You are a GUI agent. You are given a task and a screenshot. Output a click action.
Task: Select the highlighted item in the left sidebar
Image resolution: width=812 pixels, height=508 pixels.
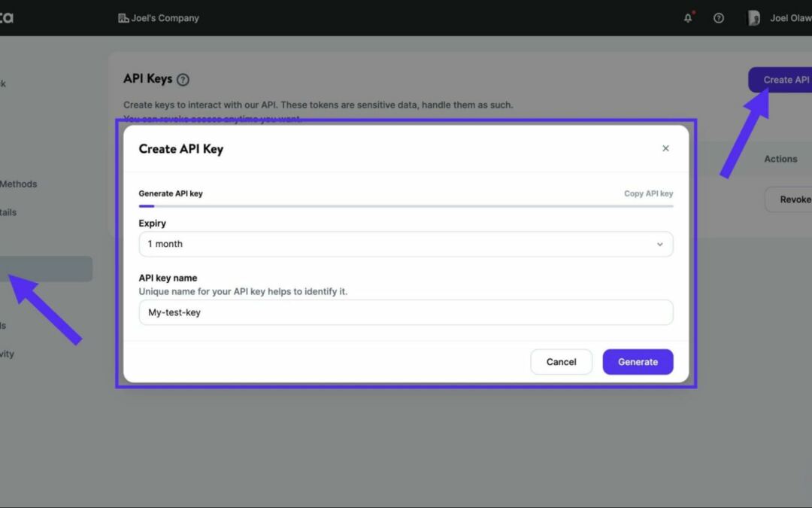[45, 269]
